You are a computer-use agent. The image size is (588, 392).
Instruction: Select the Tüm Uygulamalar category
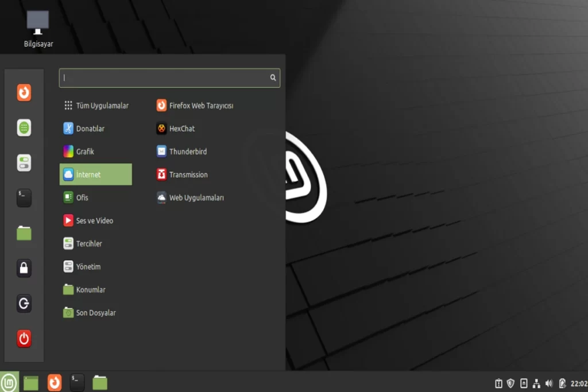(x=96, y=106)
